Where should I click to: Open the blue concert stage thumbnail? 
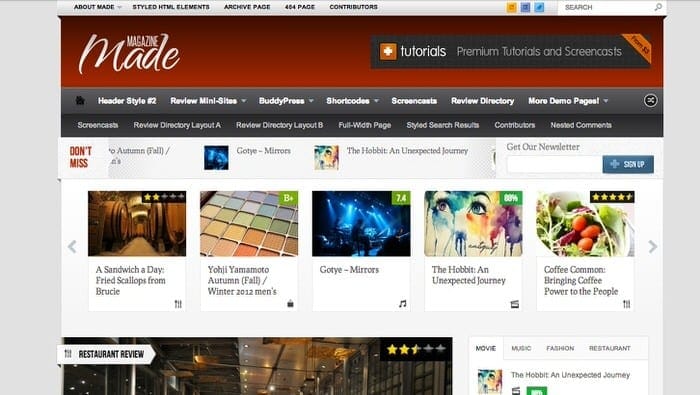(361, 224)
